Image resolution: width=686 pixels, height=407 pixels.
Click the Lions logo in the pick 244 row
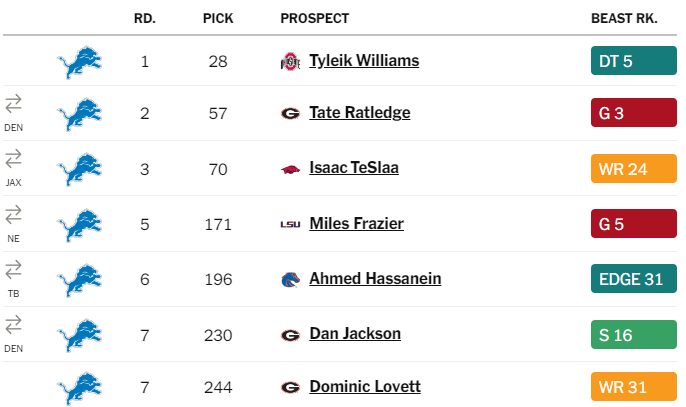coord(80,388)
